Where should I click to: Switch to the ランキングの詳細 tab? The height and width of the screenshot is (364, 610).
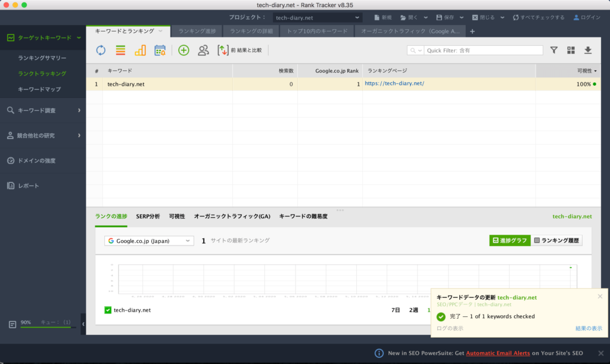coord(251,31)
